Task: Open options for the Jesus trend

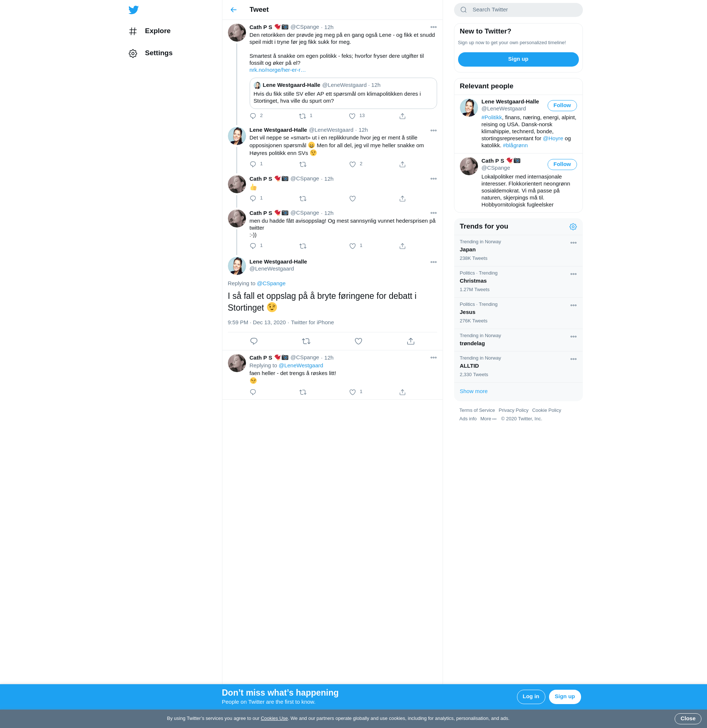Action: pos(573,305)
